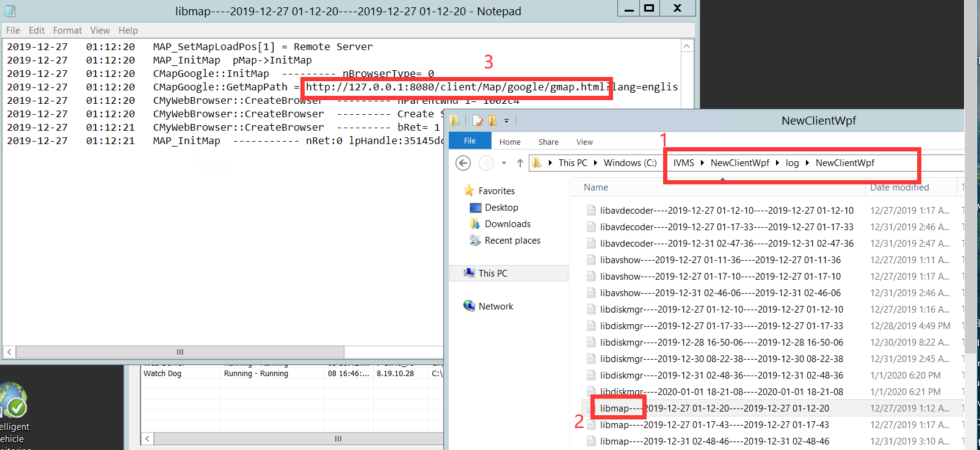This screenshot has width=980, height=450.
Task: Click the Notepad app icon in title bar
Action: click(9, 10)
